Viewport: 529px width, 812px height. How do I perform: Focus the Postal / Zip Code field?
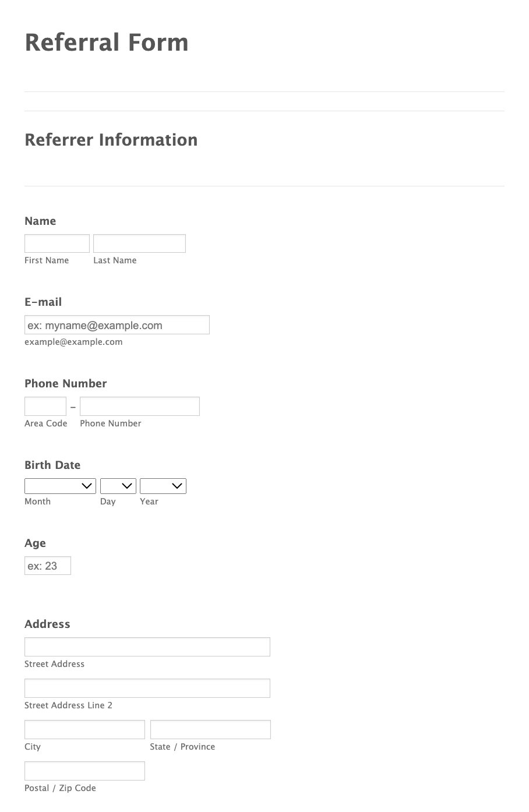pyautogui.click(x=84, y=771)
